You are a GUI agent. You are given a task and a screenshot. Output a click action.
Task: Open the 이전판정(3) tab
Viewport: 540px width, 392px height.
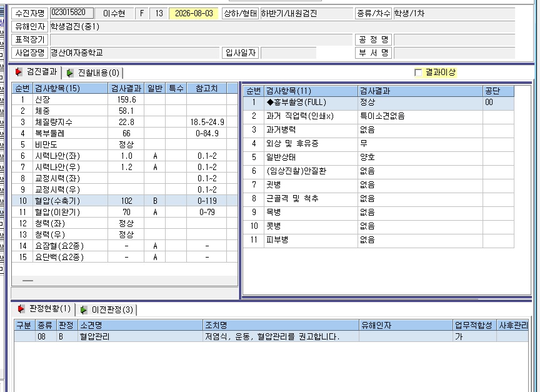point(107,309)
